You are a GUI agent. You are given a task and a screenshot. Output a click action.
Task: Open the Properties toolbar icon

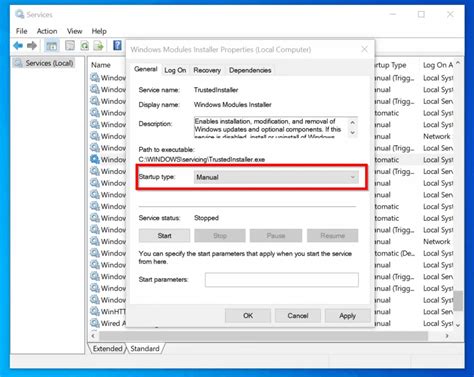(70, 45)
